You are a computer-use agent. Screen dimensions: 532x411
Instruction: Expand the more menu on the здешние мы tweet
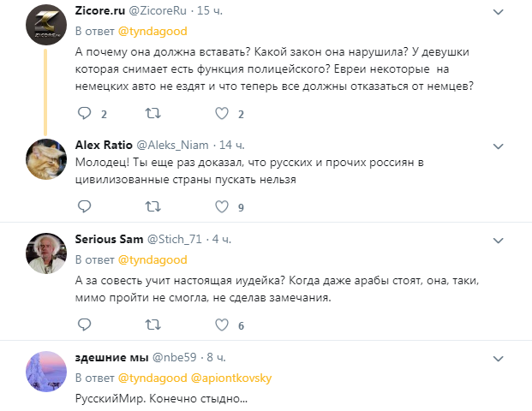pyautogui.click(x=498, y=359)
